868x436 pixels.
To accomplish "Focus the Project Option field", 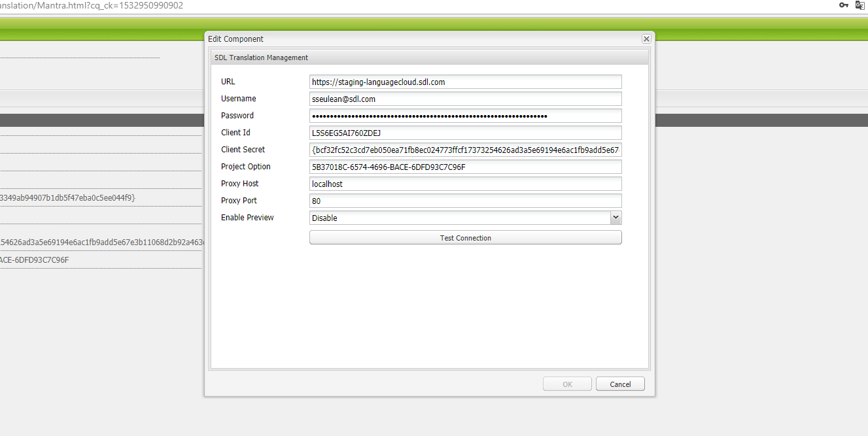I will click(465, 167).
